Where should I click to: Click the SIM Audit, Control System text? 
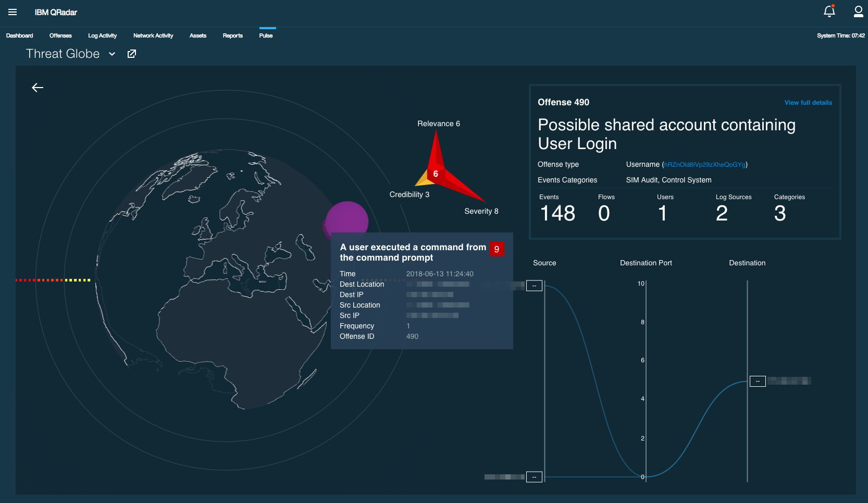tap(668, 180)
